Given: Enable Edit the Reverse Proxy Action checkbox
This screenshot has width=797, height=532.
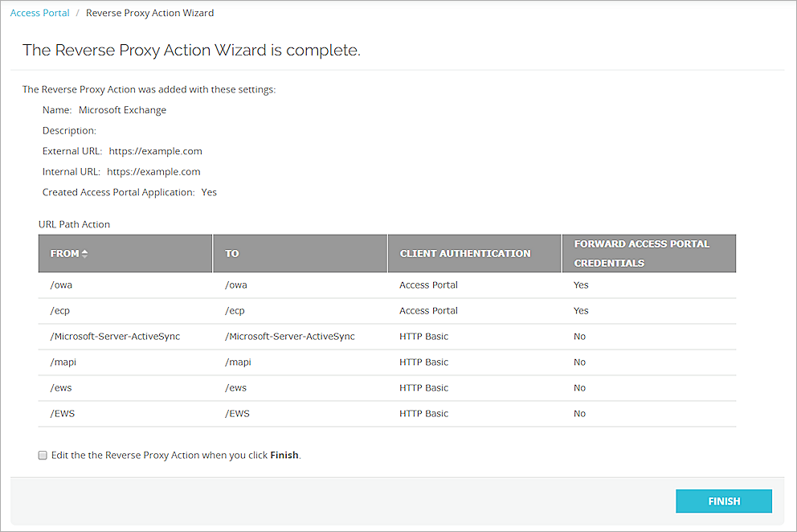Looking at the screenshot, I should 43,456.
